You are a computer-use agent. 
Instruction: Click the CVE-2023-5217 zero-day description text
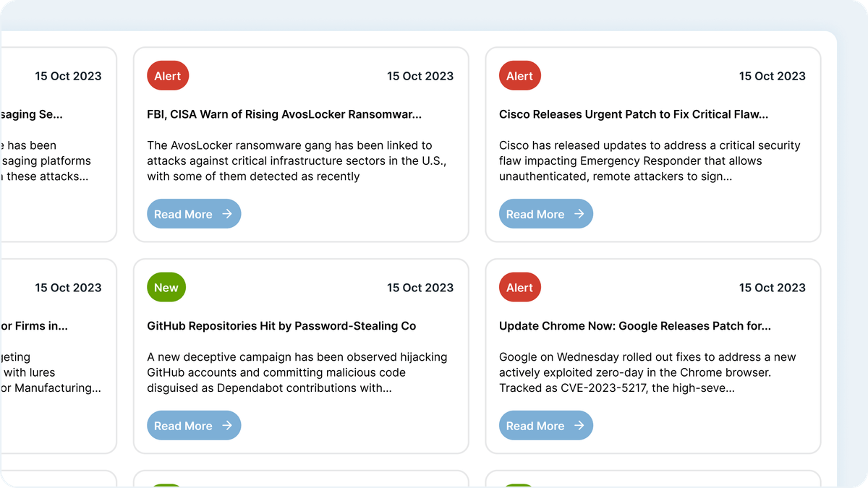(x=647, y=372)
